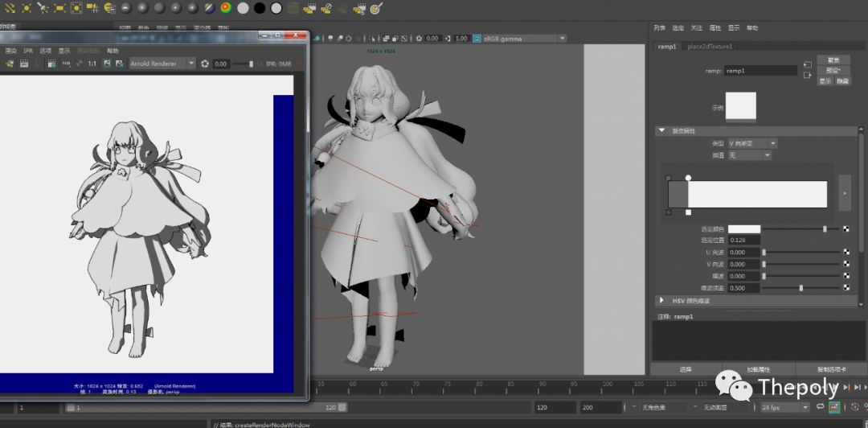Switch to the place2dTexture1 tab
This screenshot has width=868, height=428.
(710, 47)
